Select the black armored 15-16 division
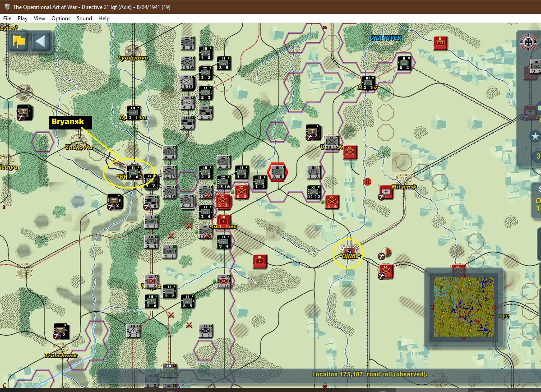This screenshot has height=392, width=541. click(224, 182)
